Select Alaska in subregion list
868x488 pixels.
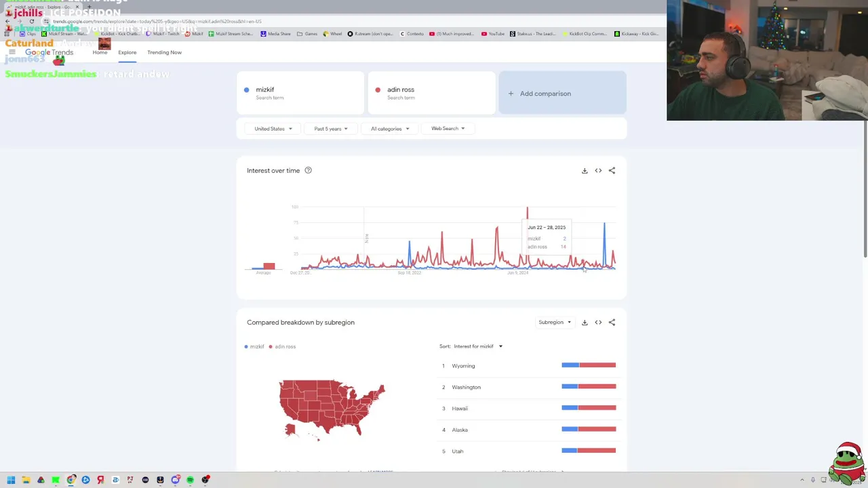coord(460,430)
